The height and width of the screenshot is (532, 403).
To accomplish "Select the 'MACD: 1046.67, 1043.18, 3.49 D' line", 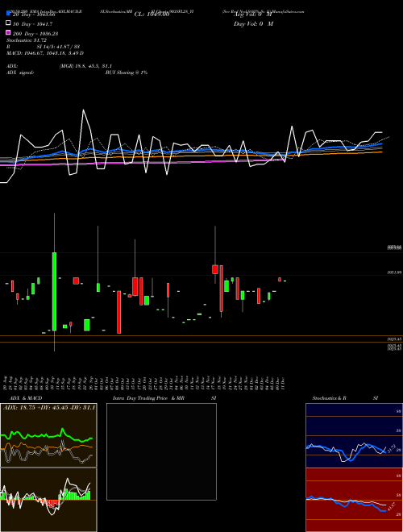I will 45,53.
